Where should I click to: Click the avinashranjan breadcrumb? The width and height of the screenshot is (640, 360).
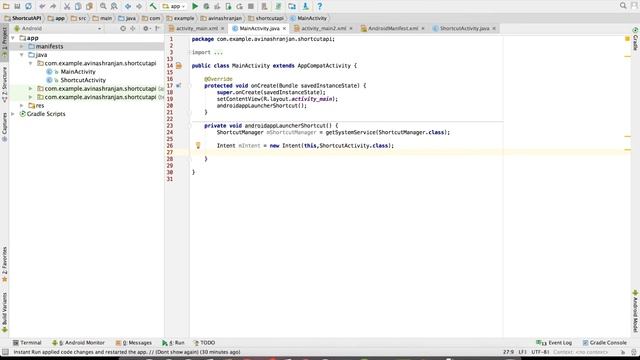[221, 18]
